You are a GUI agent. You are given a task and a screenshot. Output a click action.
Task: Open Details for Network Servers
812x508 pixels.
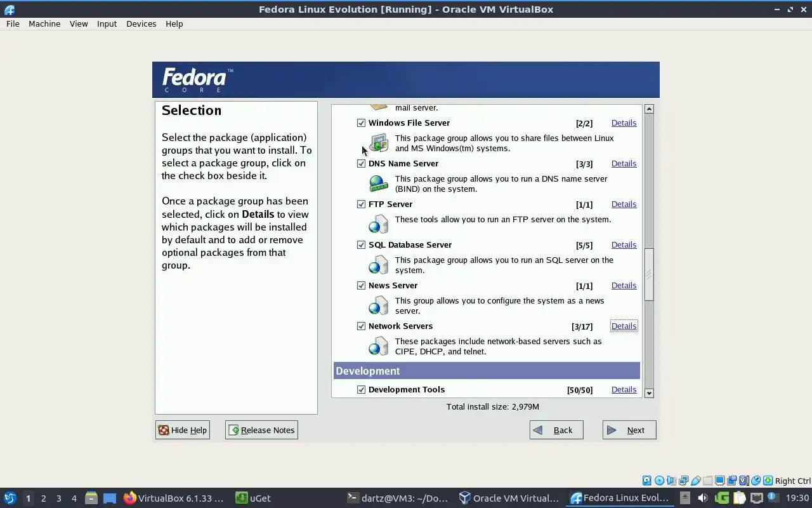point(624,326)
